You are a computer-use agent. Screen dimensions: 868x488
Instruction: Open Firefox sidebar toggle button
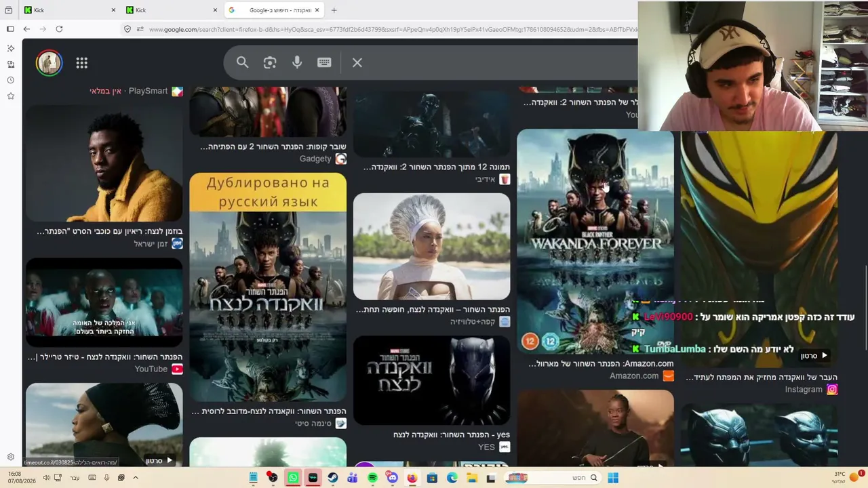click(10, 29)
